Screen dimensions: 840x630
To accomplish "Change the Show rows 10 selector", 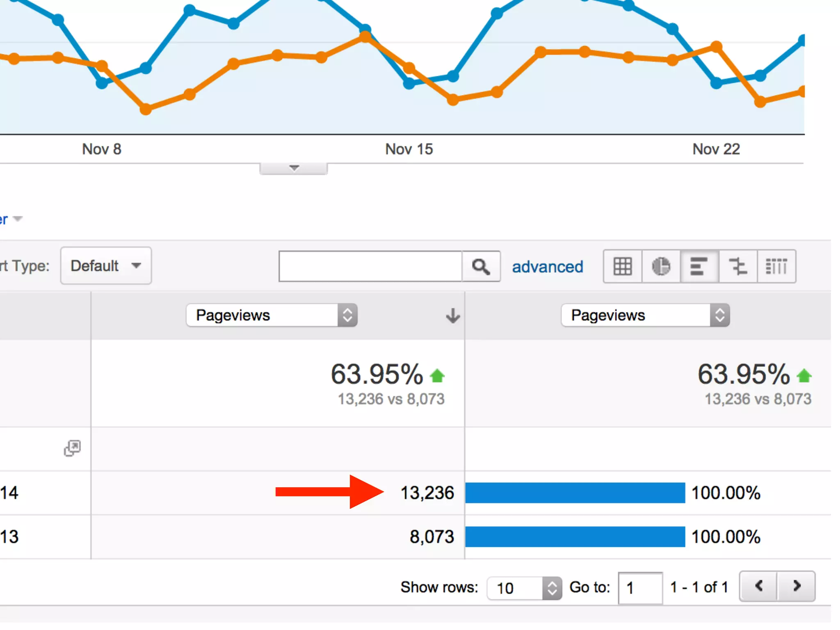I will [524, 588].
